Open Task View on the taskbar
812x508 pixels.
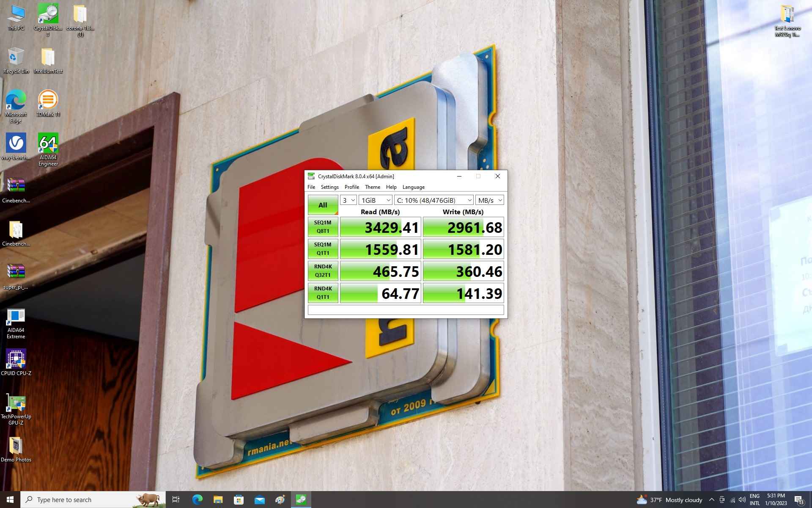tap(176, 500)
